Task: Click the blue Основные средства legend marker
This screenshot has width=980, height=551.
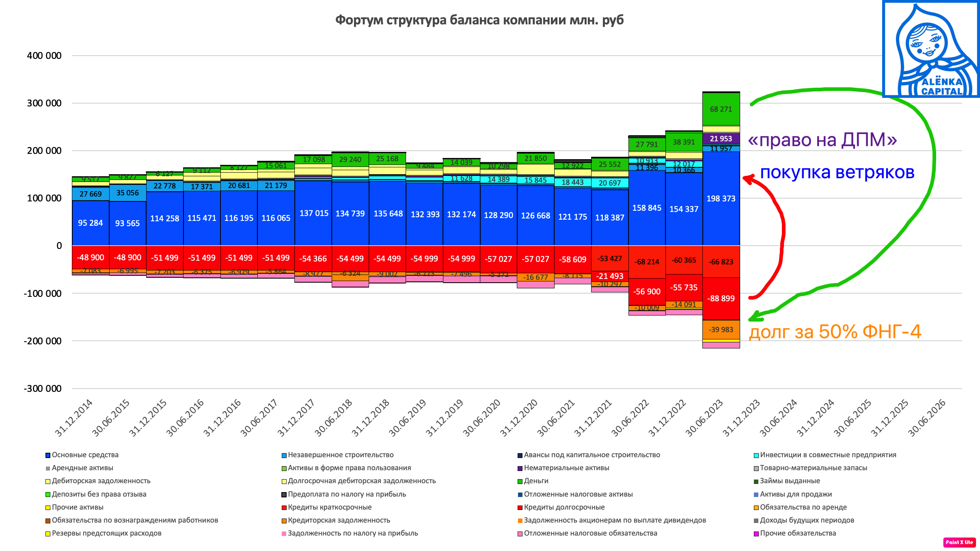Action: (48, 455)
